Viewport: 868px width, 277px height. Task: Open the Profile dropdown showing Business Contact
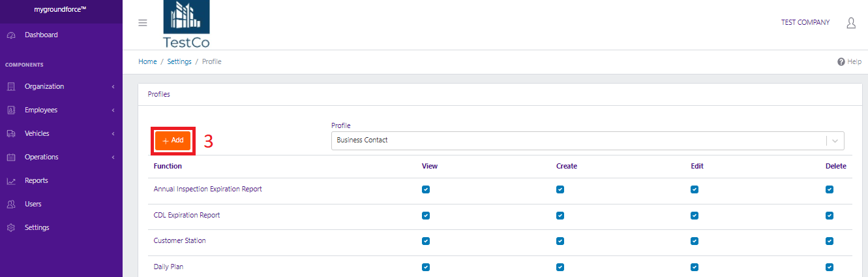(587, 140)
